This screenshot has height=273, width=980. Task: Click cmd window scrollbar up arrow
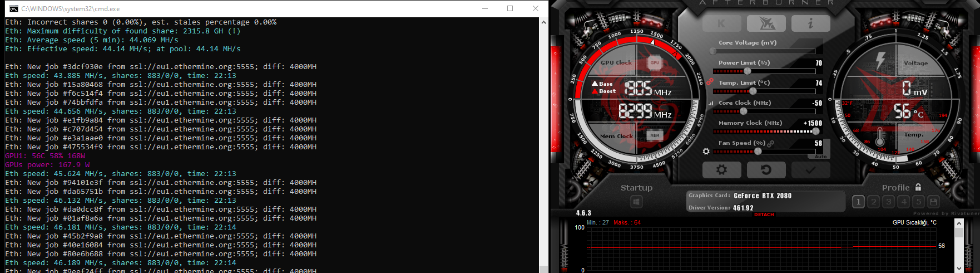(544, 22)
